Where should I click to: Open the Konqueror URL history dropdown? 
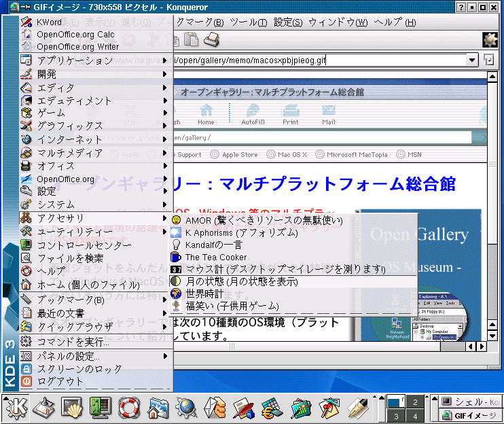(471, 60)
